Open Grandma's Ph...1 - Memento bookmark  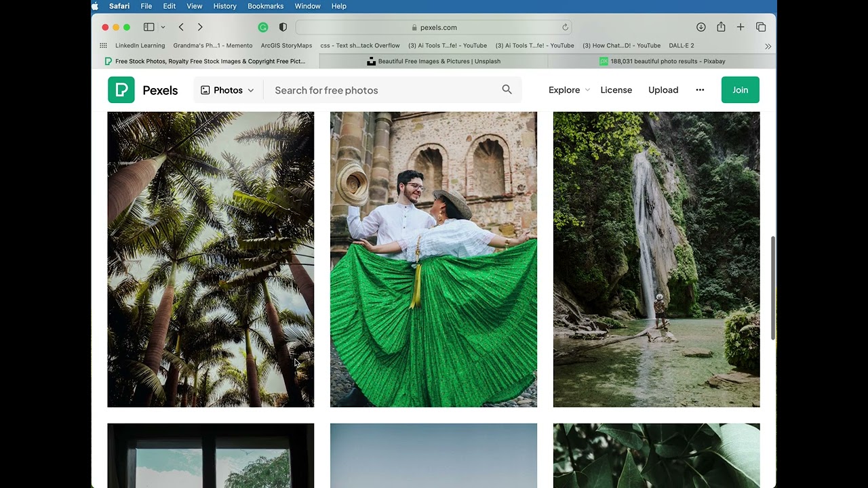click(x=213, y=45)
